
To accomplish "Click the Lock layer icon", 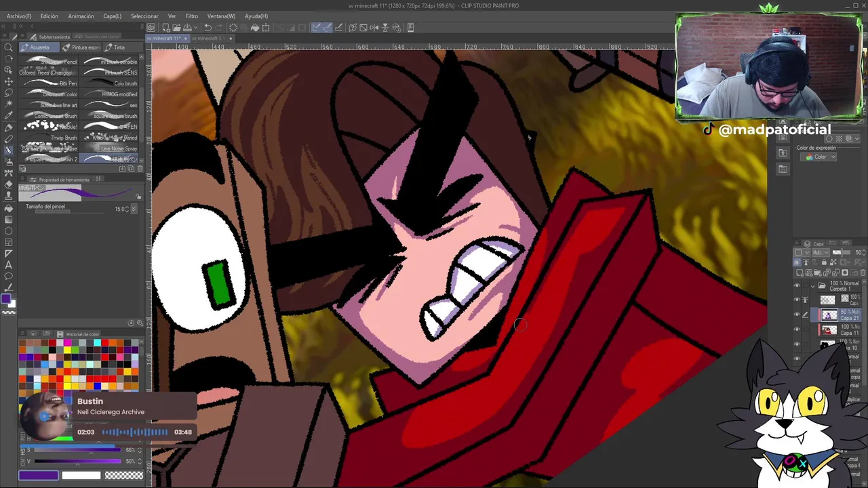I will [x=824, y=262].
